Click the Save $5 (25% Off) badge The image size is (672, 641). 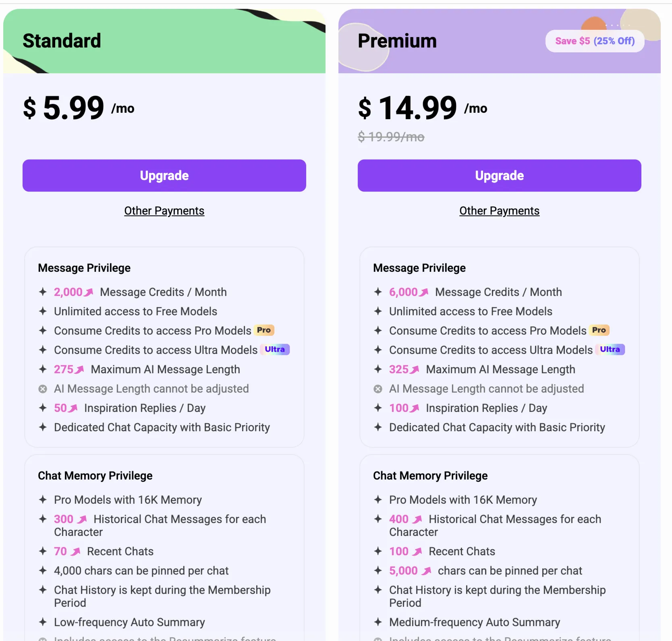[595, 41]
